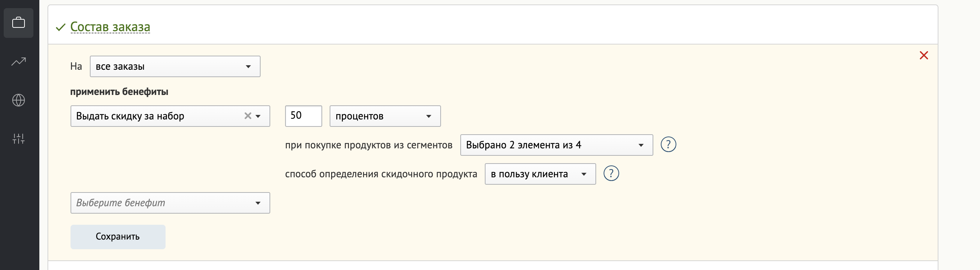
Task: Clear the 'Выдать скидку за набор' selection
Action: point(248,116)
